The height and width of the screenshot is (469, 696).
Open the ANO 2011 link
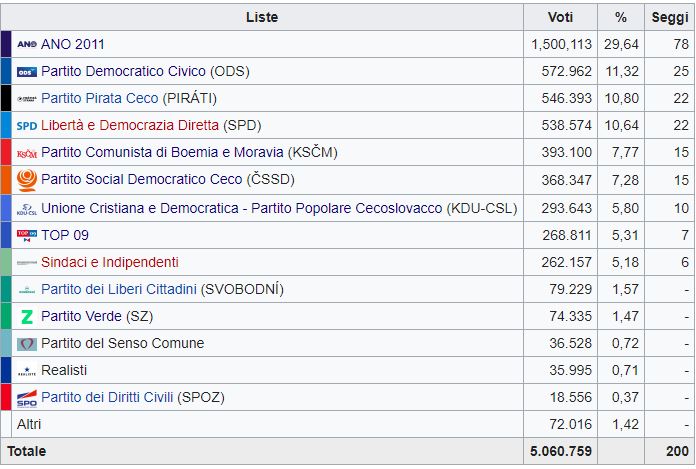[73, 44]
